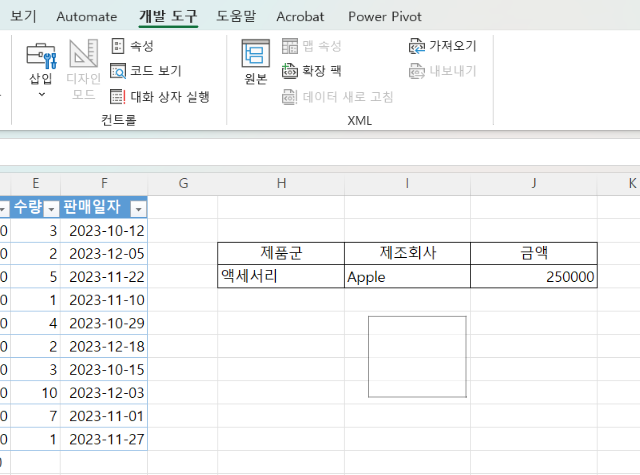Select the 2023-12-18 date cell
Viewport: 640px width, 475px height.
click(104, 346)
